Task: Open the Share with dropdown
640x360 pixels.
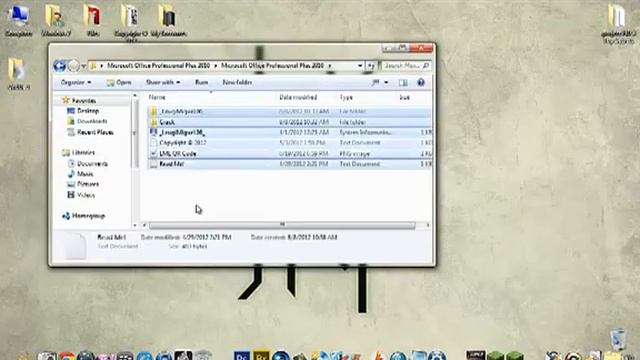Action: pyautogui.click(x=163, y=82)
